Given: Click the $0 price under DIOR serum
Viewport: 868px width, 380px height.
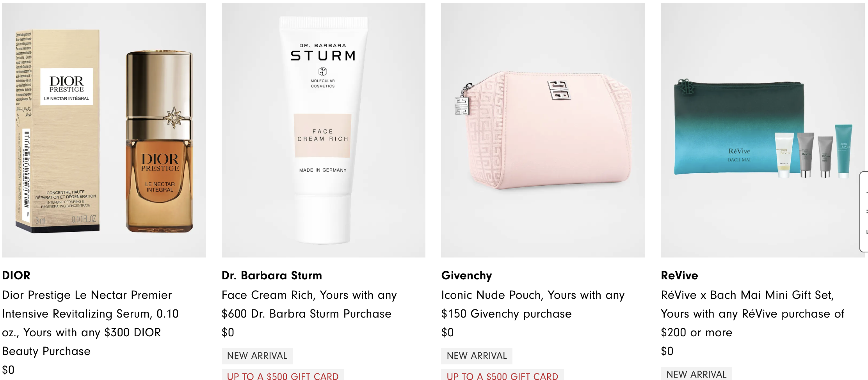Looking at the screenshot, I should (8, 370).
